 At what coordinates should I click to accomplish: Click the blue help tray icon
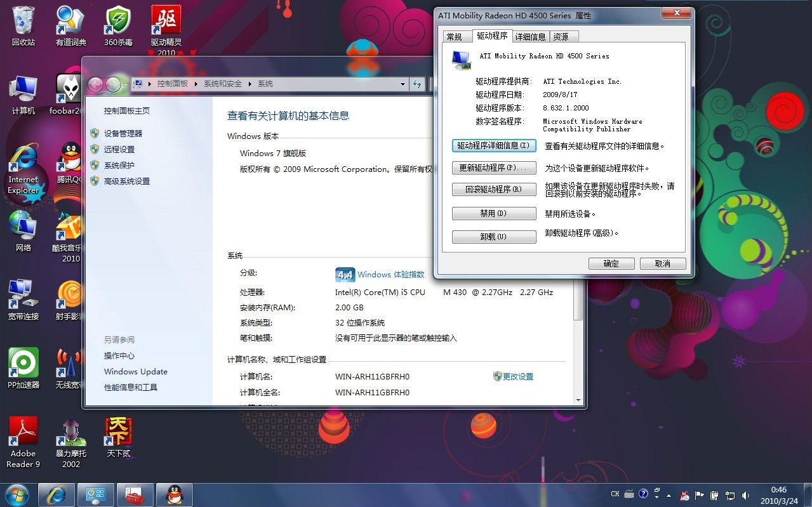(x=643, y=493)
